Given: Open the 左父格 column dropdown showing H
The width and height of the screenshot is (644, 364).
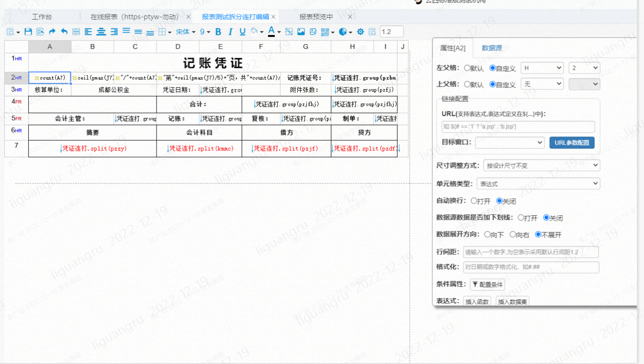Looking at the screenshot, I should pos(542,68).
